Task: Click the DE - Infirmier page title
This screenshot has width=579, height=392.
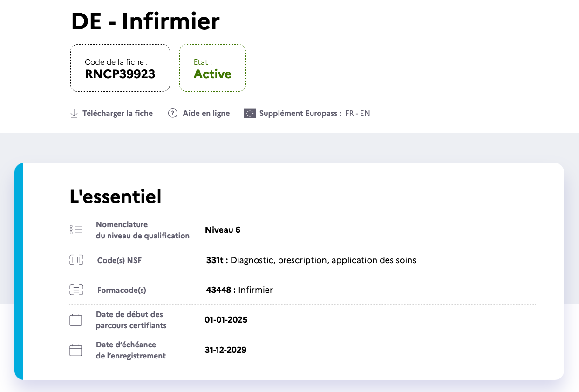Action: click(145, 22)
